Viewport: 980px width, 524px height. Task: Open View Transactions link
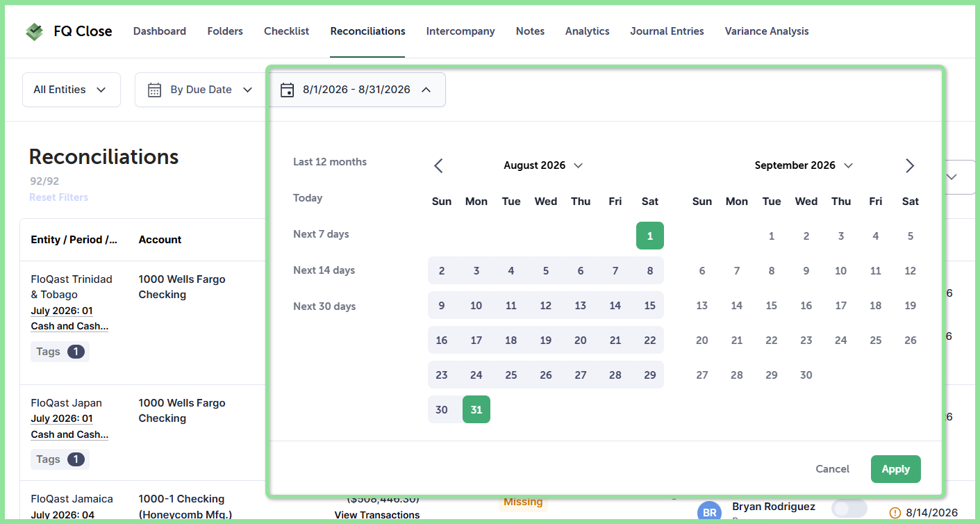tap(377, 515)
